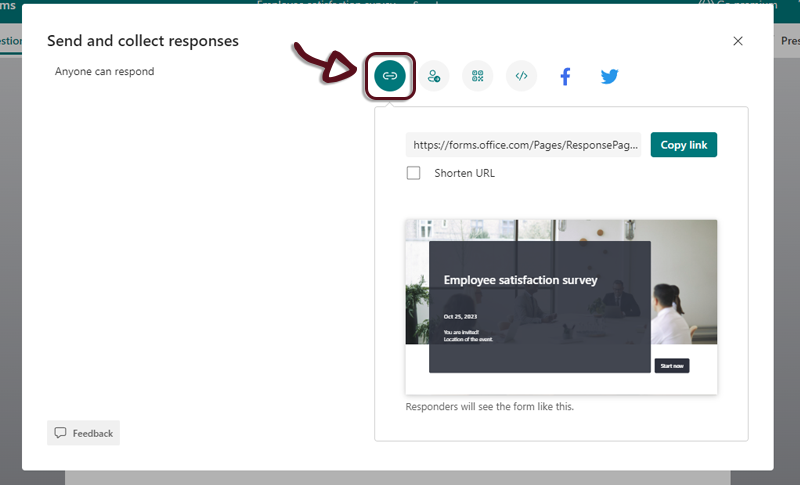Share the form on Facebook
Image resolution: width=800 pixels, height=485 pixels.
coord(565,76)
